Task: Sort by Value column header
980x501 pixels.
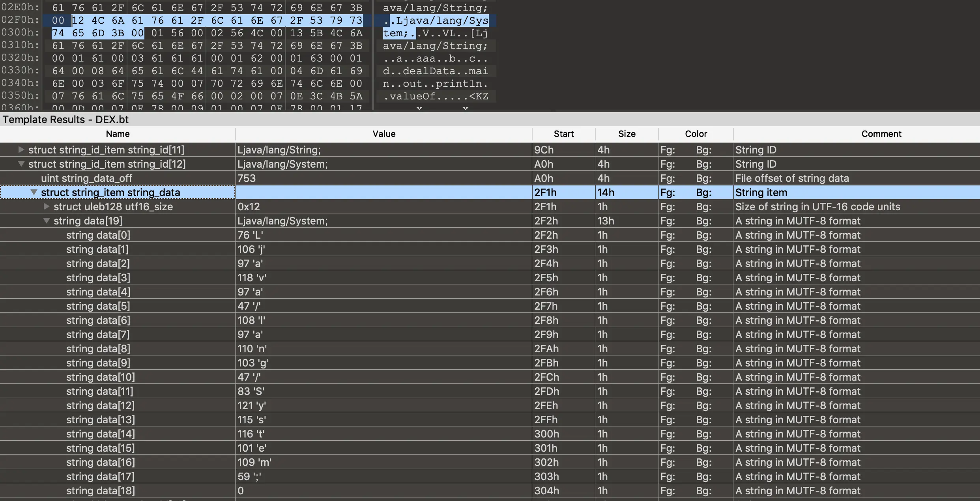Action: [x=383, y=134]
